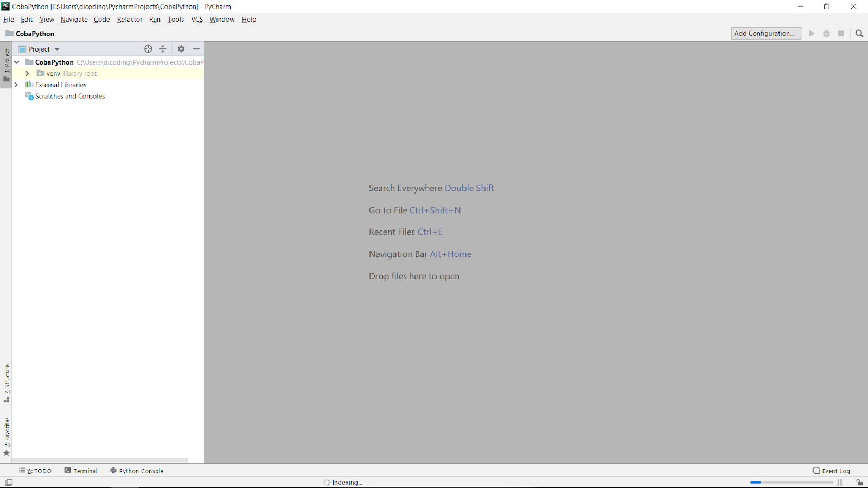
Task: Open the View menu
Action: [x=47, y=20]
